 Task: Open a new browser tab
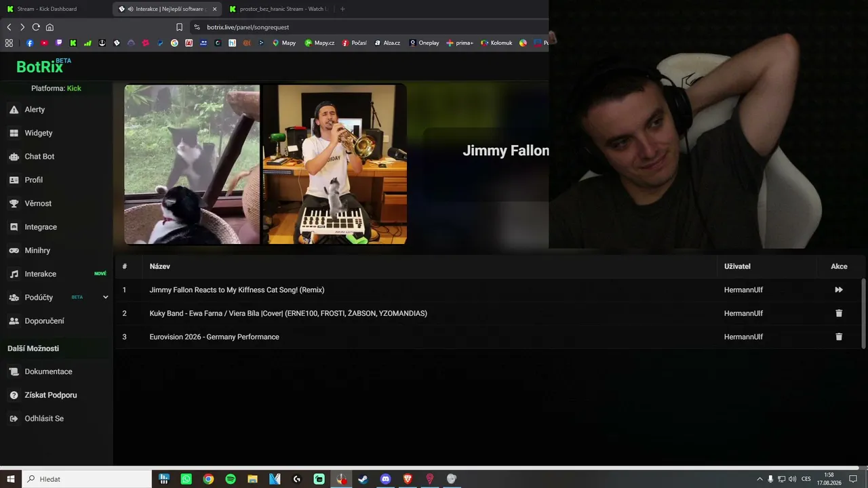(x=342, y=9)
